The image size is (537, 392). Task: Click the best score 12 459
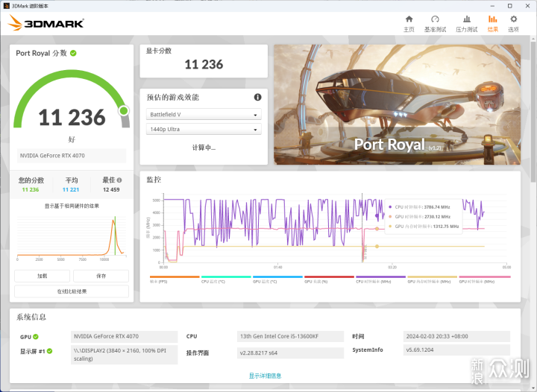point(111,189)
